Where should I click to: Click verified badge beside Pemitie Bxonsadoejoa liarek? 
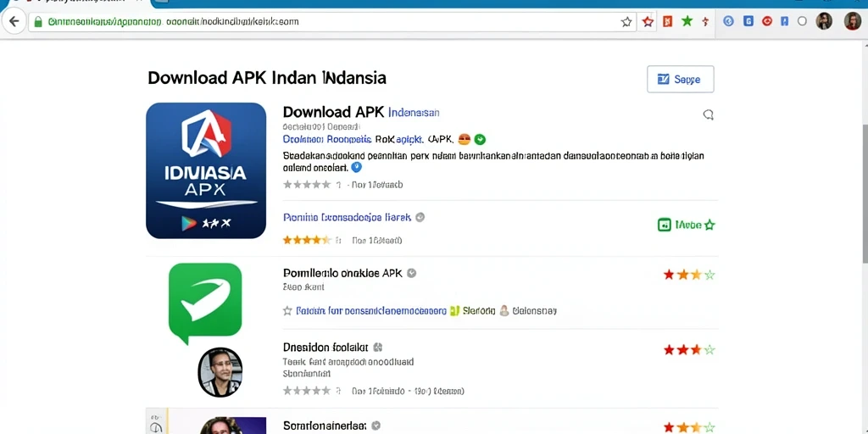coord(420,218)
